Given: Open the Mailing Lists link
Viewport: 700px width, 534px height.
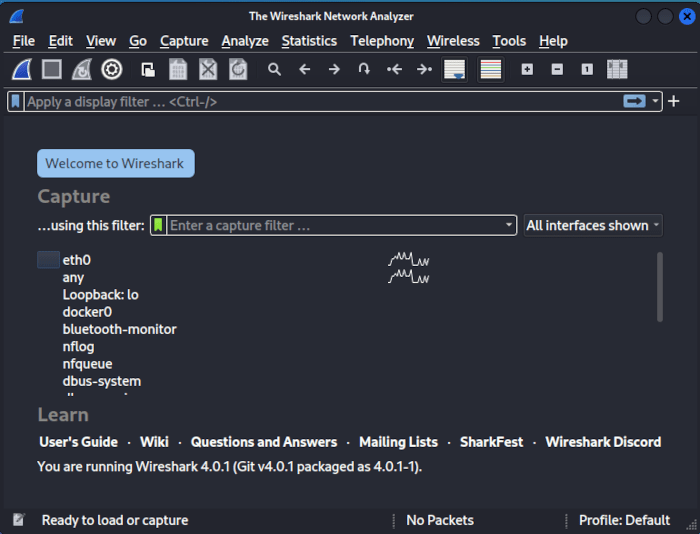Looking at the screenshot, I should click(399, 442).
